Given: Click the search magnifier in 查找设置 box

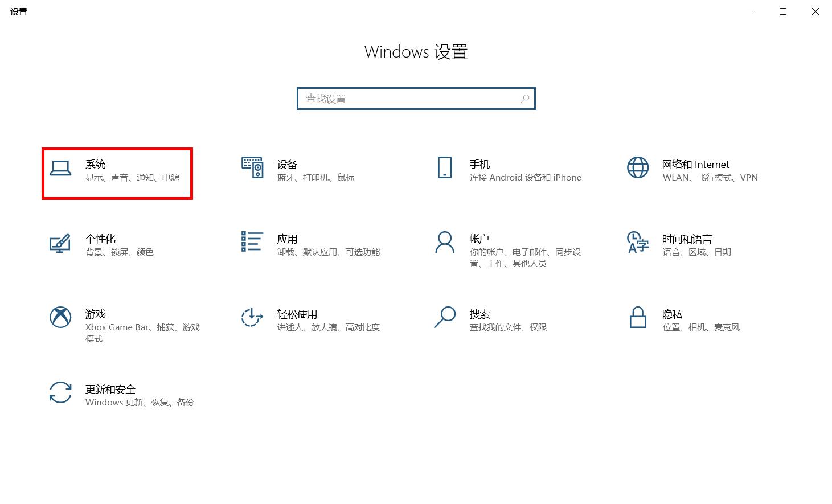Looking at the screenshot, I should (524, 98).
